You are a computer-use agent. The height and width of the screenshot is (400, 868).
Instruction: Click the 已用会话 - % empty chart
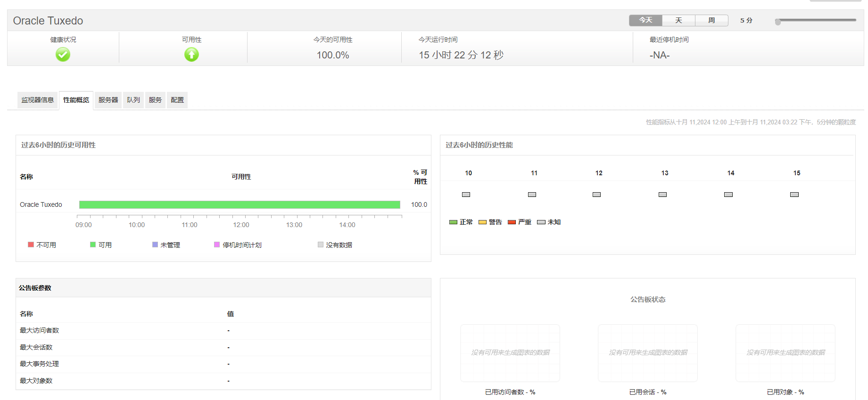click(648, 353)
